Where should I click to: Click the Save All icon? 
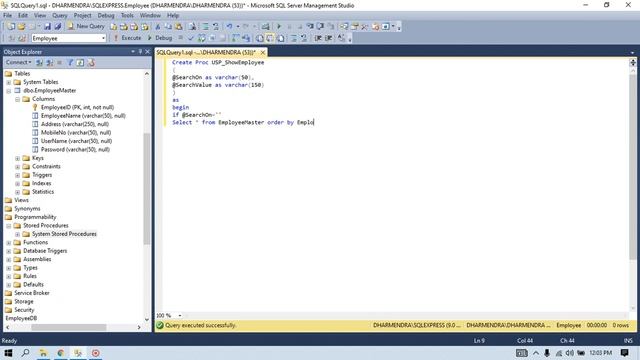[x=58, y=27]
